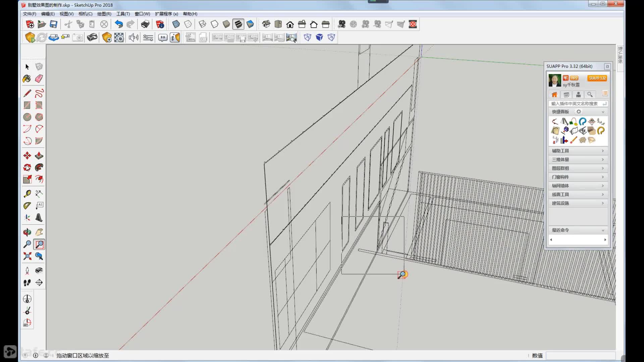Screen dimensions: 644x362
Task: Close the SUAPP Pro panel
Action: pos(607,66)
